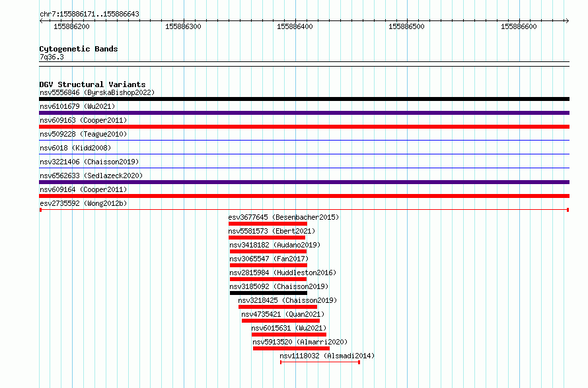
Task: Select the thin nsv1118032 variant line
Action: (320, 362)
